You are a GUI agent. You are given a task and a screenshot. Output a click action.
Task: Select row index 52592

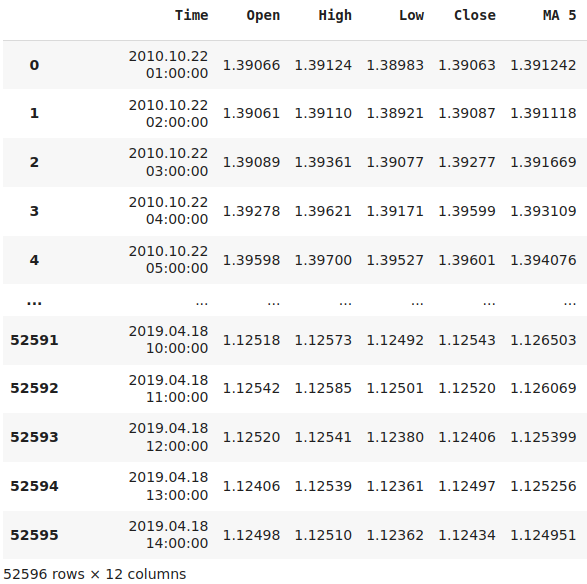(34, 388)
